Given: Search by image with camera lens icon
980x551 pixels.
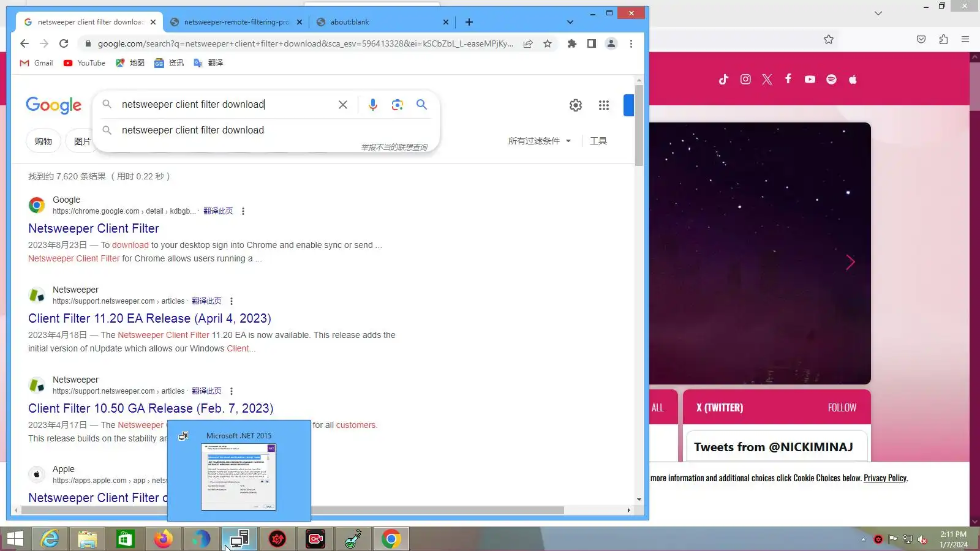Looking at the screenshot, I should pos(398,105).
